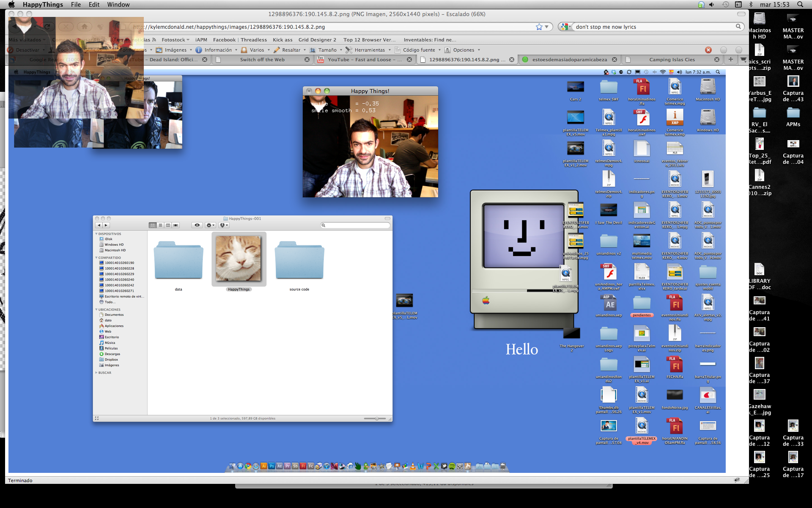Open a new tab with plus icon
Viewport: 812px width, 508px height.
point(730,59)
